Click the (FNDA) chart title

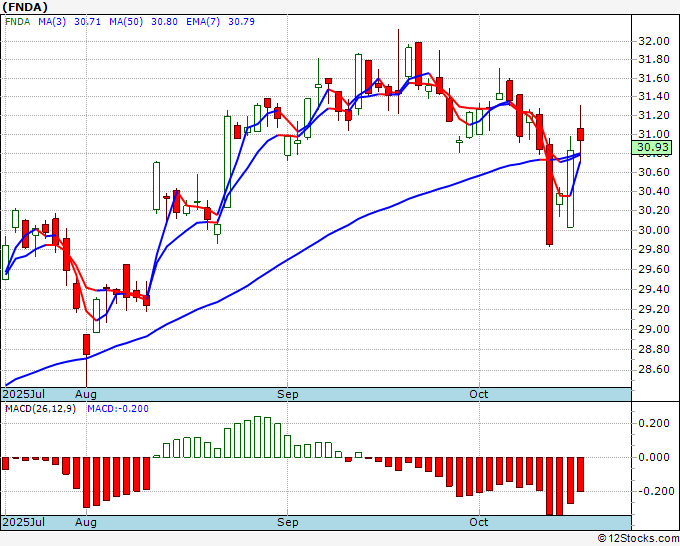pyautogui.click(x=25, y=7)
